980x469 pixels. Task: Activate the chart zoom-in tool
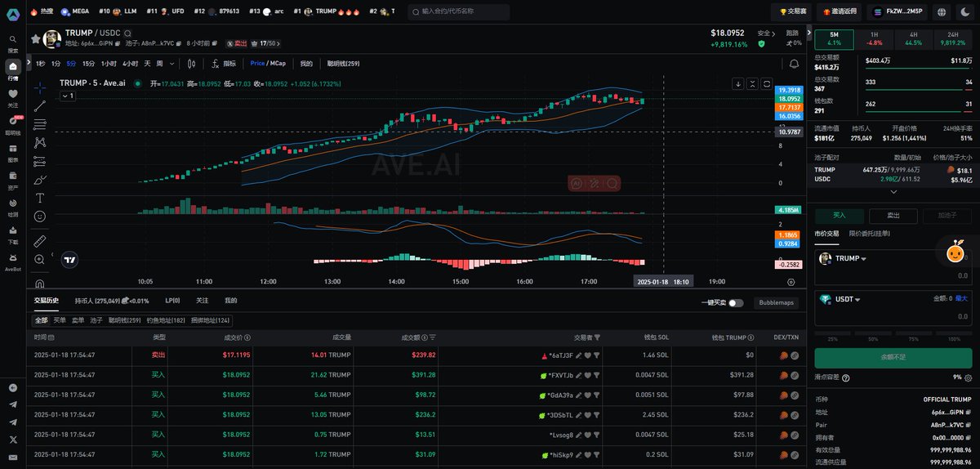point(39,259)
